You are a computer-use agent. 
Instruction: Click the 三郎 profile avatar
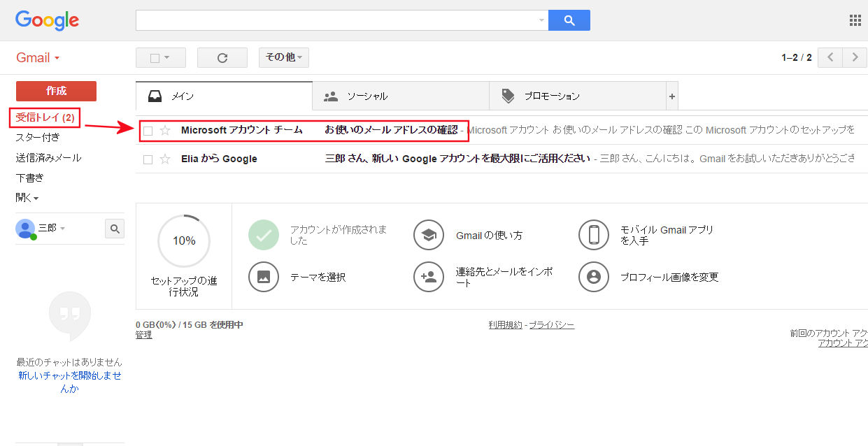click(x=25, y=229)
